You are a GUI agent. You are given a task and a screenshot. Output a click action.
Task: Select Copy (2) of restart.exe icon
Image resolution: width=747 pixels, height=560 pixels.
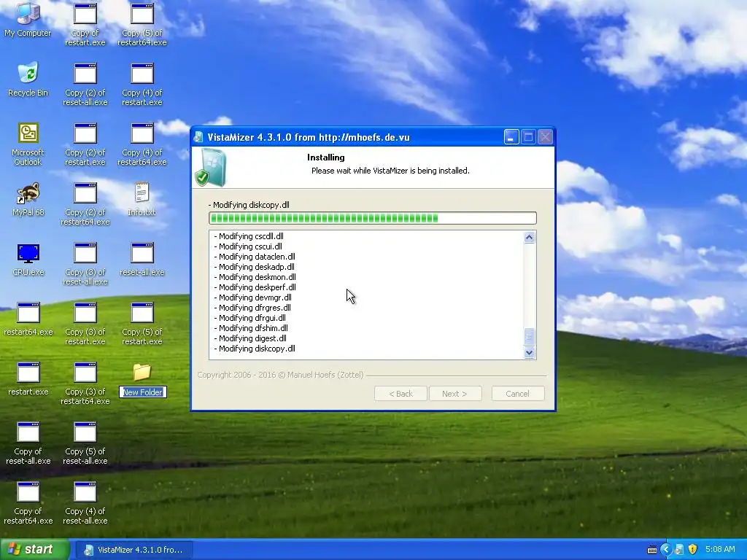click(85, 133)
